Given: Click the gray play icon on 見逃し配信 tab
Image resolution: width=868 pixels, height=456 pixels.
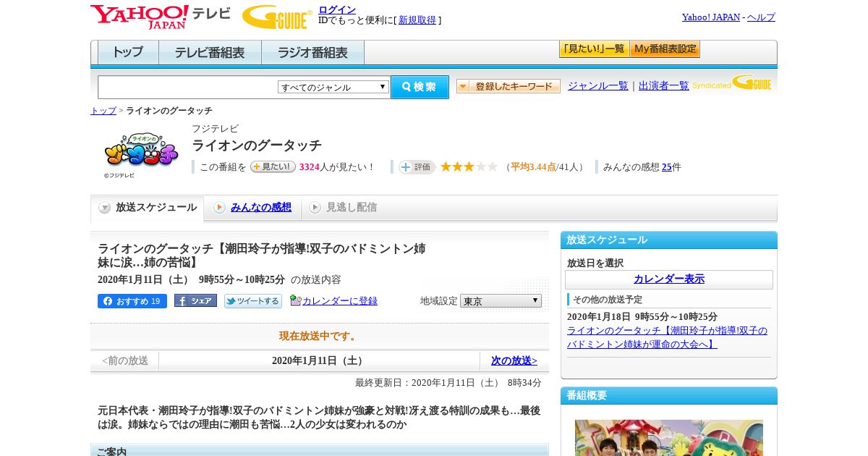Looking at the screenshot, I should coord(315,208).
